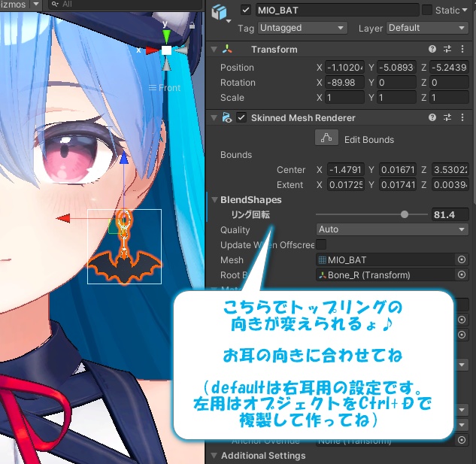Click the Mesh field MIO_BAT
Viewport: 476px width, 464px height.
click(385, 259)
